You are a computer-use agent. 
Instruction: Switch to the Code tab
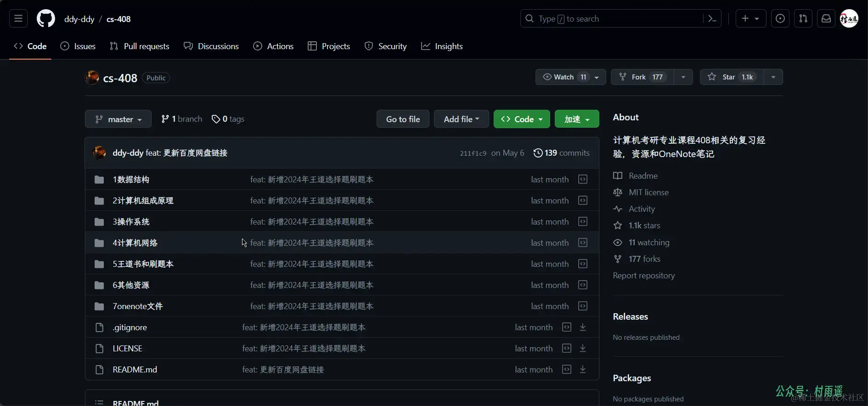(x=30, y=46)
